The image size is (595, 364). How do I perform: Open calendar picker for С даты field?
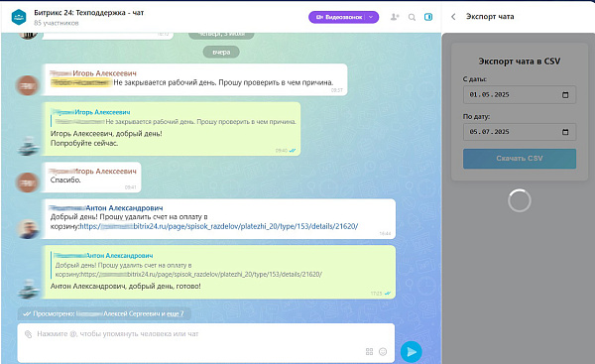[565, 95]
